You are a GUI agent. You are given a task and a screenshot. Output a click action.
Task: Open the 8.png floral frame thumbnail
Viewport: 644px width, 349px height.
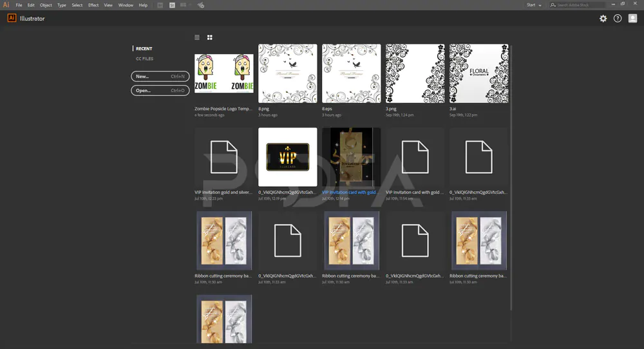click(x=287, y=73)
